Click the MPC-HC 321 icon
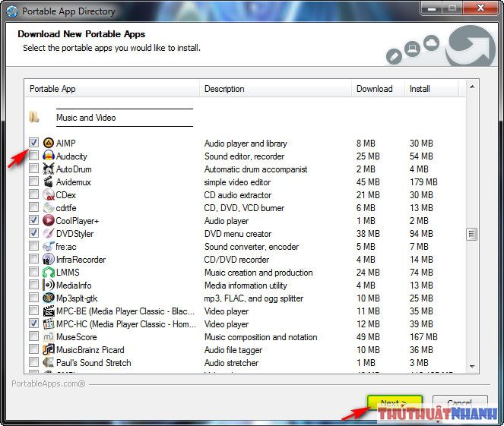Viewport: 504px width, 426px height. click(x=48, y=323)
